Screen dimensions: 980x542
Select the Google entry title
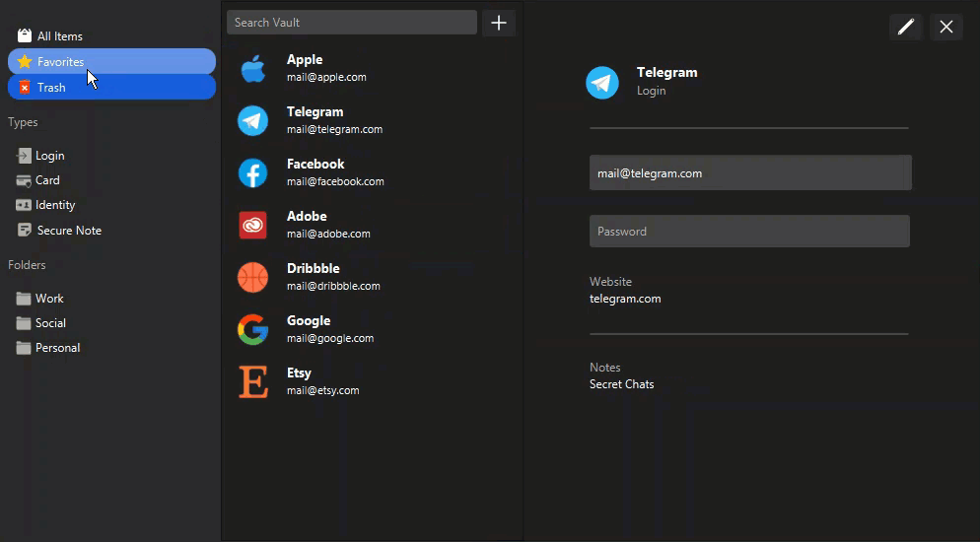pyautogui.click(x=309, y=320)
